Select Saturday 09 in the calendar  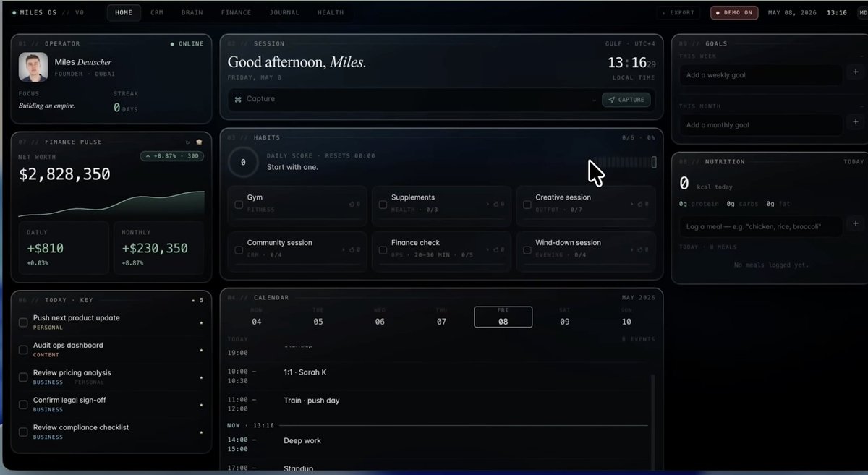565,317
